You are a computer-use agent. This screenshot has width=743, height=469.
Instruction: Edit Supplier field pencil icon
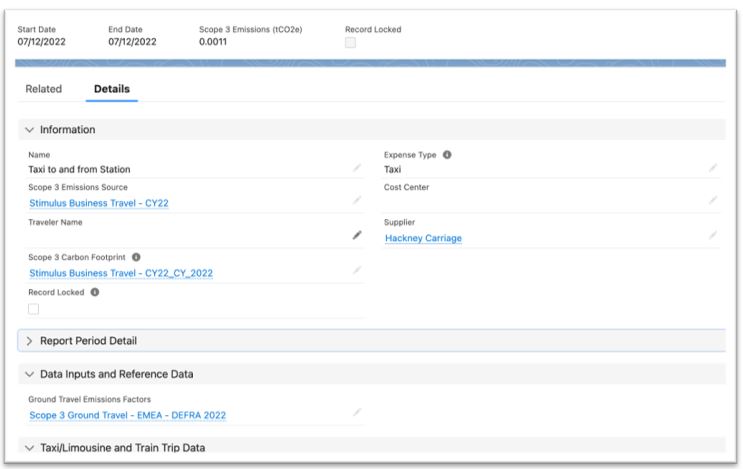(x=713, y=235)
